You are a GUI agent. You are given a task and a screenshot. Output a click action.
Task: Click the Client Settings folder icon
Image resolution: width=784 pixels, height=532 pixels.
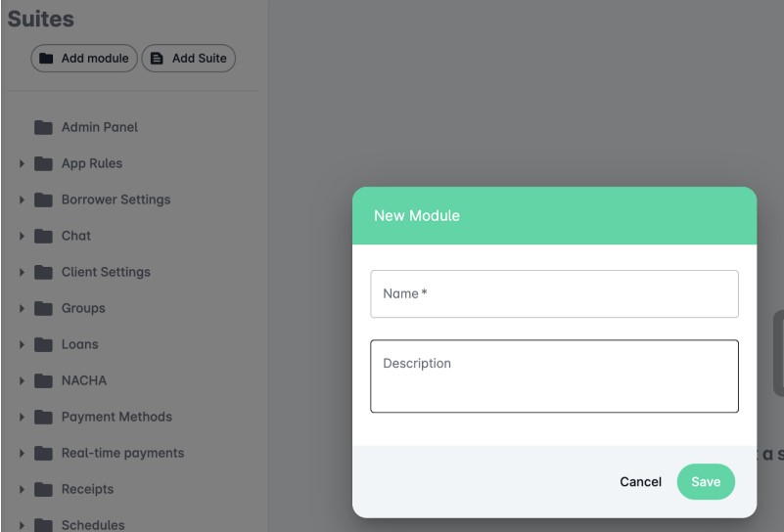(x=43, y=272)
